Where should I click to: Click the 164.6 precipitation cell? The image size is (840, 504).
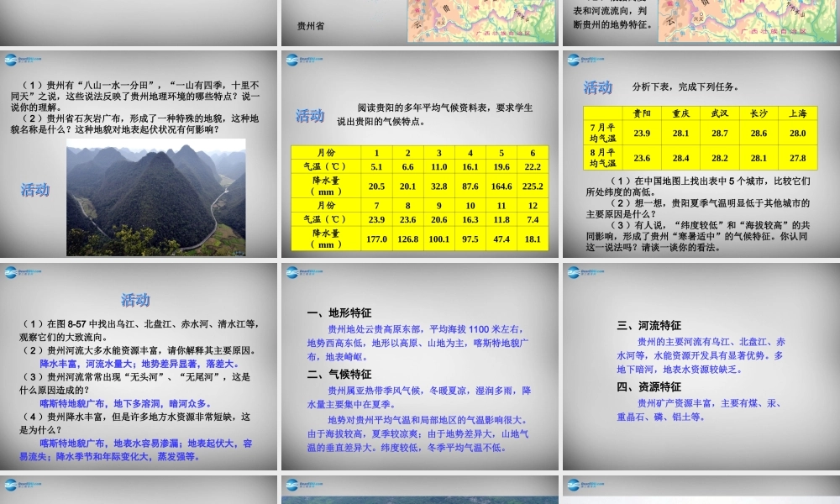[501, 186]
